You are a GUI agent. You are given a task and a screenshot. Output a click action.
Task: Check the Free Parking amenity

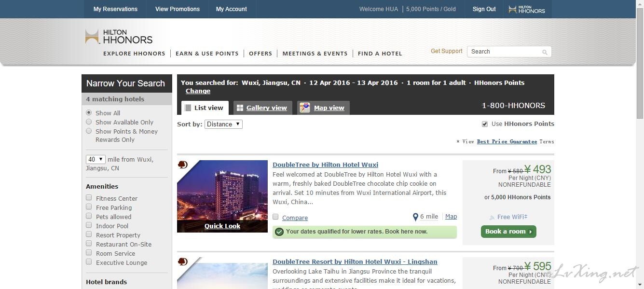(x=89, y=206)
